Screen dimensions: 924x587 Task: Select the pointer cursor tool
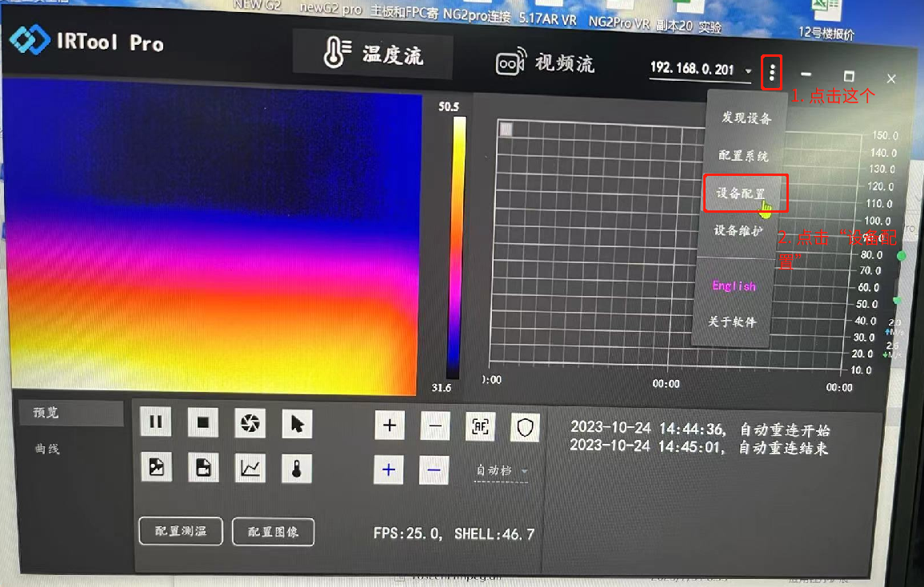(x=297, y=423)
